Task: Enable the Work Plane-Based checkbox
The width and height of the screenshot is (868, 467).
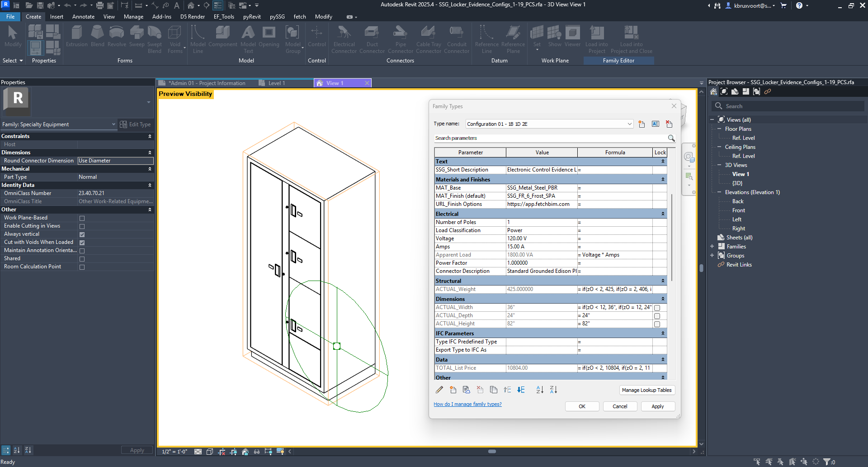Action: 82,218
